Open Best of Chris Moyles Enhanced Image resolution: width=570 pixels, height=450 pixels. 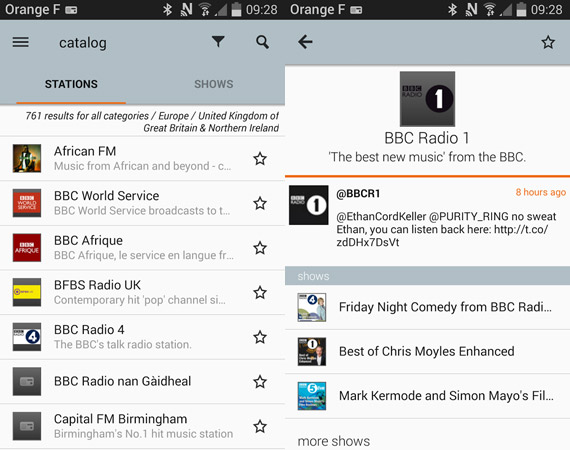(x=428, y=351)
